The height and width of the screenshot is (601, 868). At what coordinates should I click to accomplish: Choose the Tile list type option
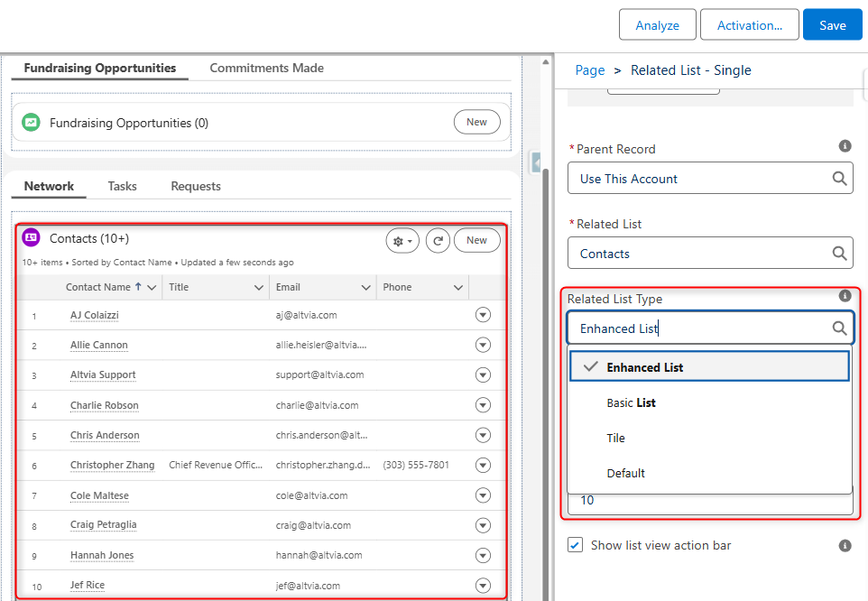(x=615, y=438)
